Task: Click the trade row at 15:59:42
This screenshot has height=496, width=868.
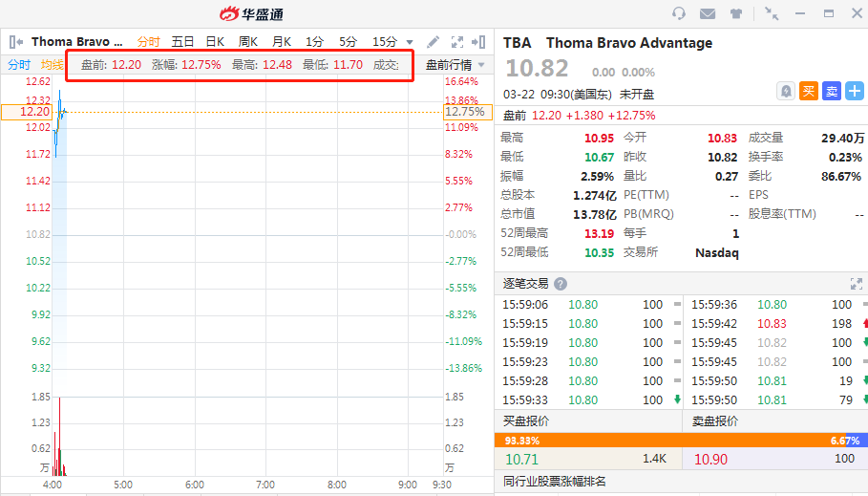Action: point(777,324)
